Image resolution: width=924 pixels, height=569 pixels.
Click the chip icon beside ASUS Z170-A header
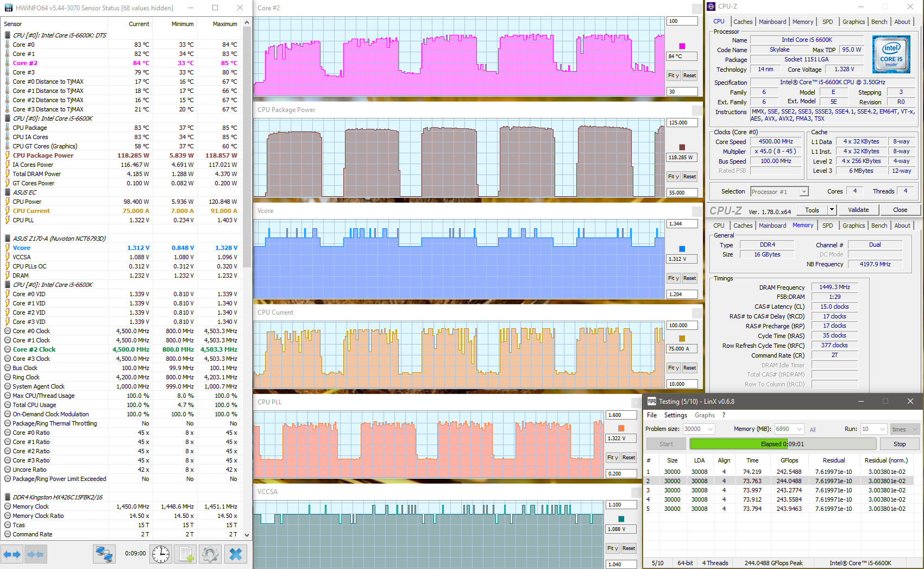[8, 239]
